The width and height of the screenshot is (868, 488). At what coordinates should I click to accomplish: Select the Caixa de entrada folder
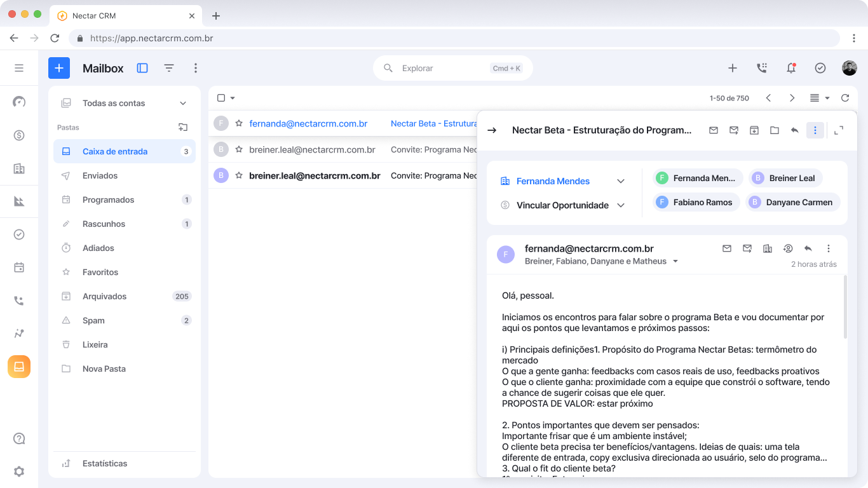coord(125,151)
